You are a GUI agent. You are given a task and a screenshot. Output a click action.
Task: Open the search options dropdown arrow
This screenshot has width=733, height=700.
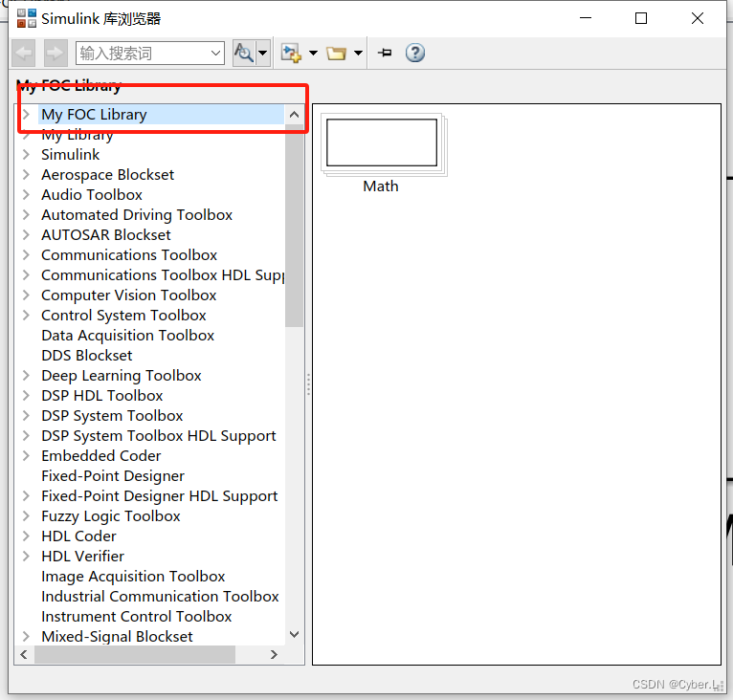pyautogui.click(x=263, y=53)
